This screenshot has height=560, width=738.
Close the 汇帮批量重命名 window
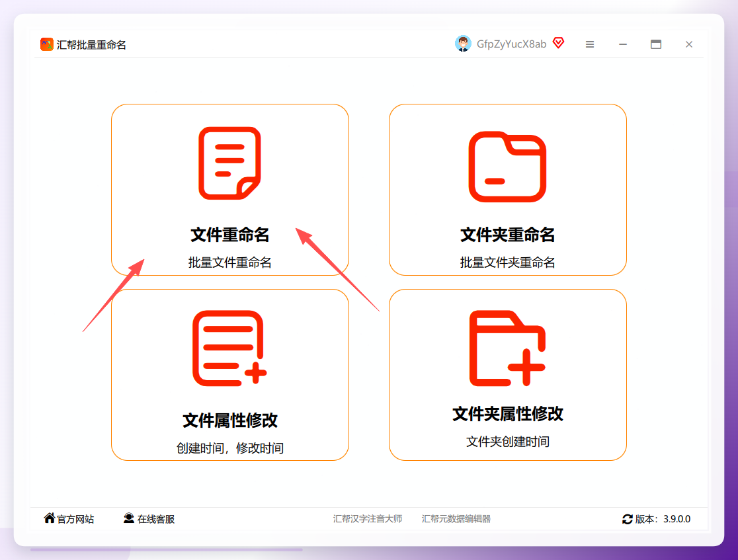(688, 44)
